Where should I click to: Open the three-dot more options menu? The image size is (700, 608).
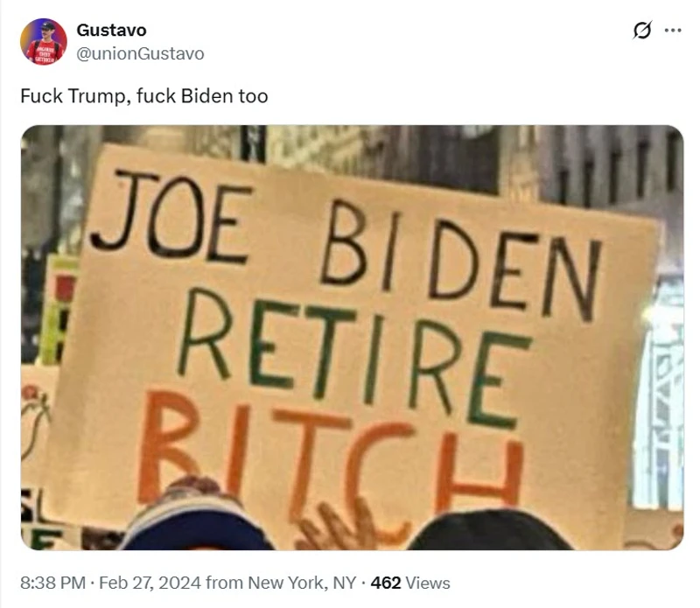[x=673, y=31]
